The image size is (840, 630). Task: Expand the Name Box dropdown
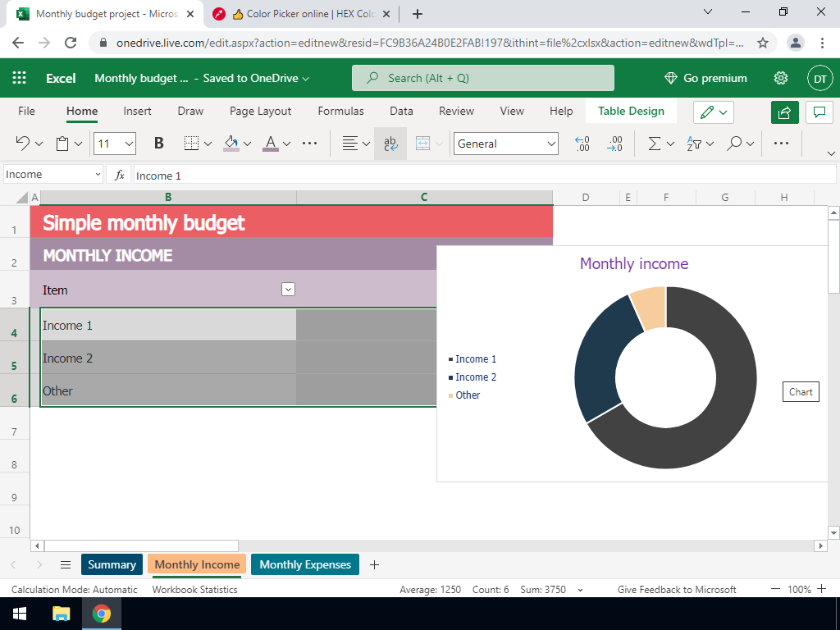point(97,175)
